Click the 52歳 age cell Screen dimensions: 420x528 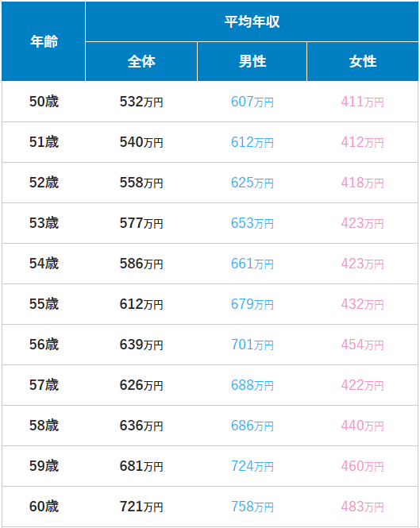click(x=44, y=183)
